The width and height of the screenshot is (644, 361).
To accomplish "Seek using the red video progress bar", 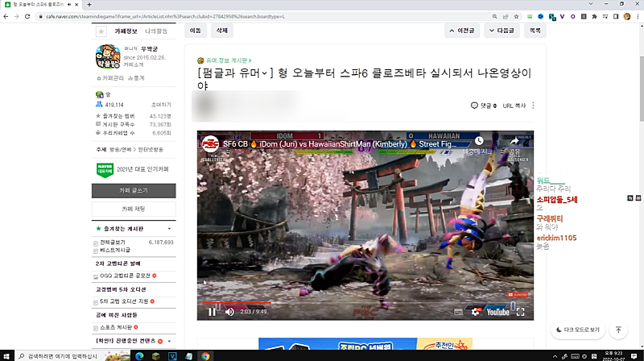I will 236,303.
